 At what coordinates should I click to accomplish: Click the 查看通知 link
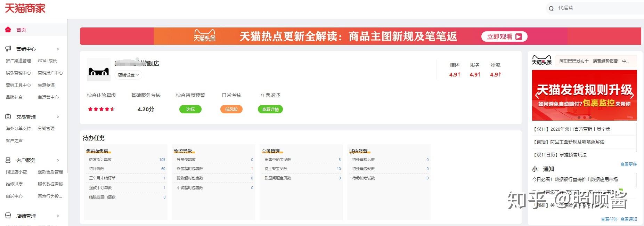(x=629, y=219)
